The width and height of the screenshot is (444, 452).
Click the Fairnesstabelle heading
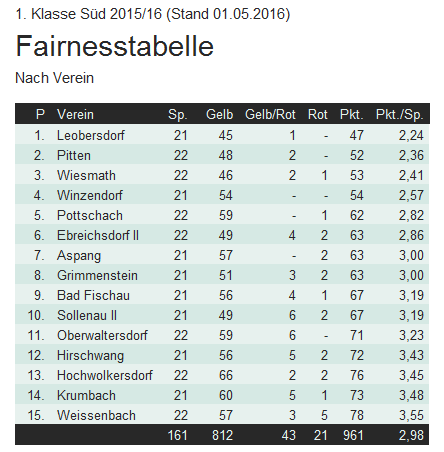click(x=115, y=46)
